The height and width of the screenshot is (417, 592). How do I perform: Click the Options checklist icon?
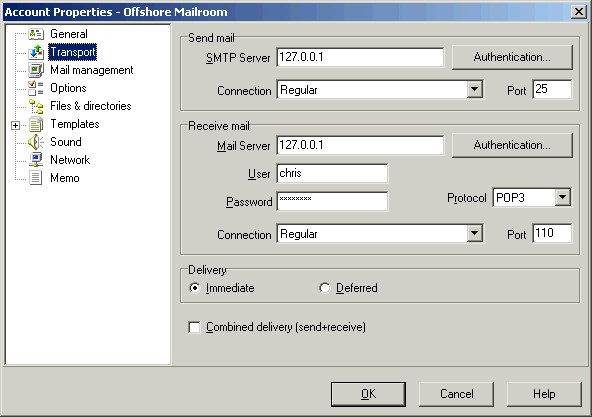coord(36,88)
